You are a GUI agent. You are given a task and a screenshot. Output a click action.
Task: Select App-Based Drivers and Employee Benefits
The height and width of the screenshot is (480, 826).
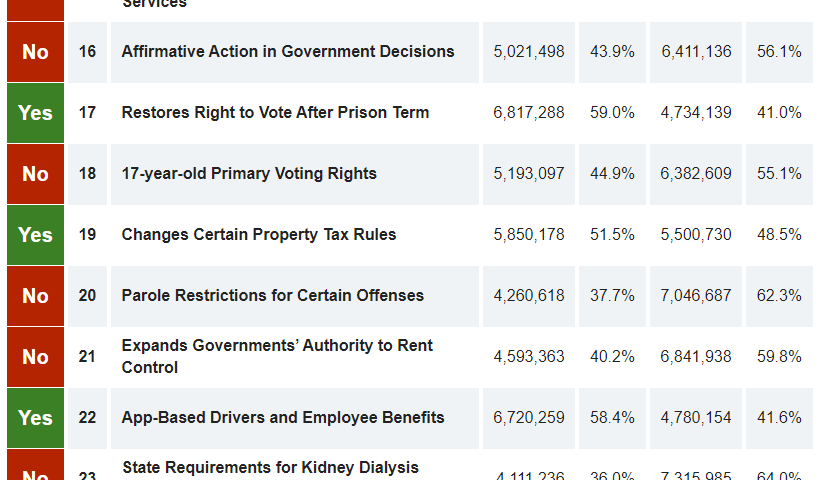pos(283,418)
